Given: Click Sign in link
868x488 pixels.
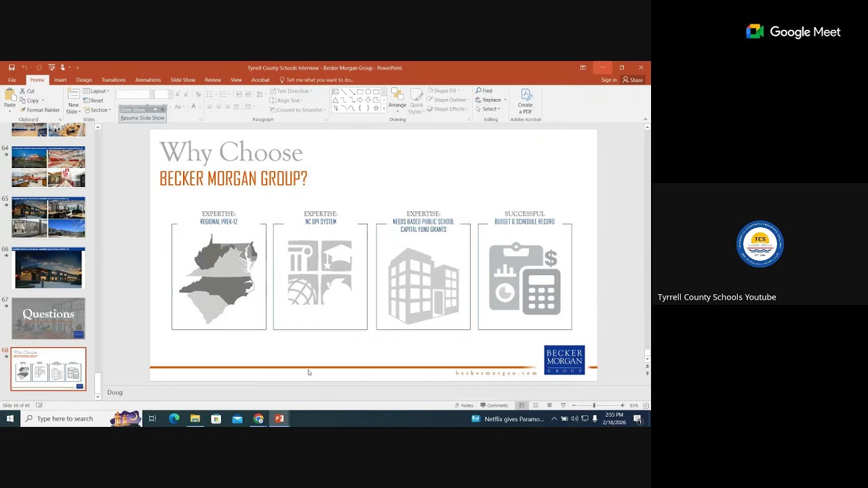Looking at the screenshot, I should (x=609, y=80).
